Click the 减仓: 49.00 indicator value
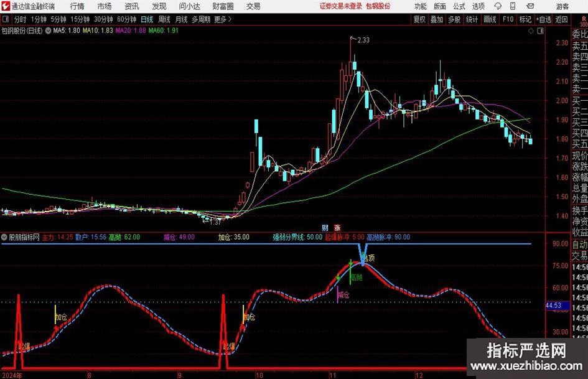Viewport: 588px width, 379px height. click(179, 237)
